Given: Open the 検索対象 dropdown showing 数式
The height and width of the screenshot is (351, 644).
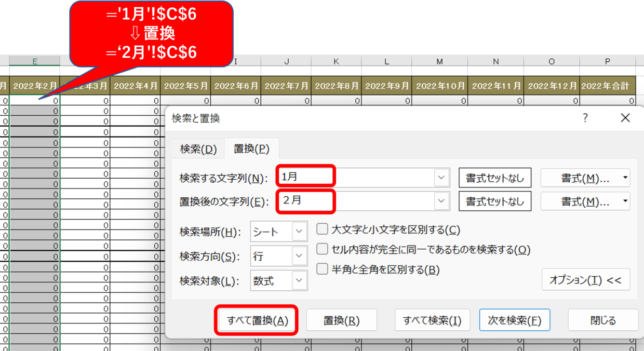Looking at the screenshot, I should 279,281.
